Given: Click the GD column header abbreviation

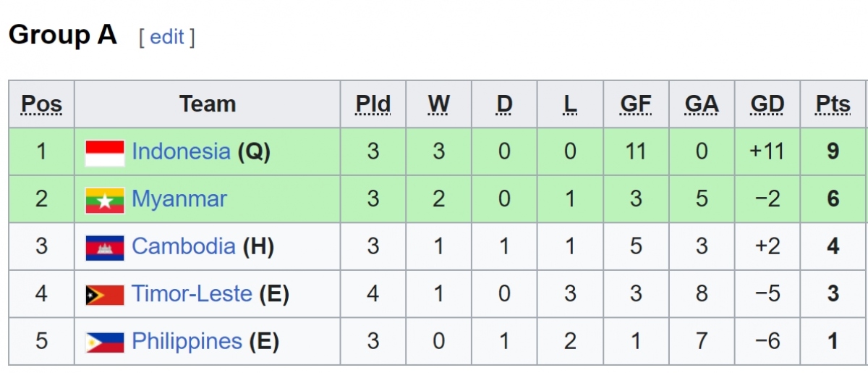Looking at the screenshot, I should pyautogui.click(x=767, y=105).
